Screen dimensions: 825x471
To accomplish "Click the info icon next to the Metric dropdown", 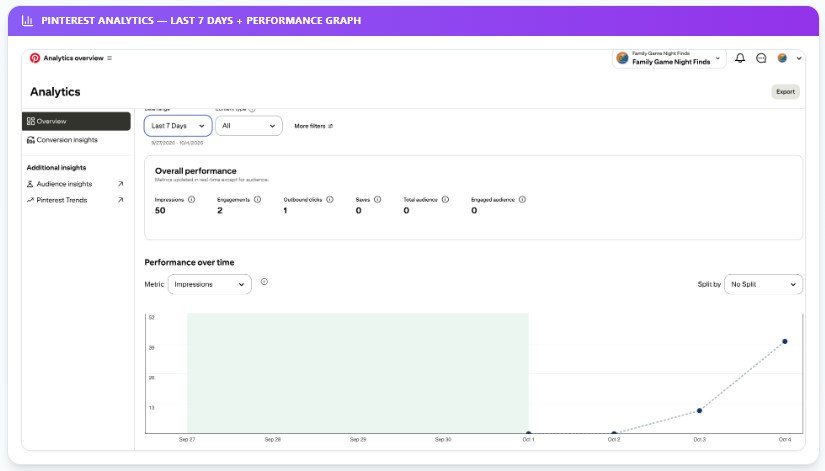I will coord(264,282).
